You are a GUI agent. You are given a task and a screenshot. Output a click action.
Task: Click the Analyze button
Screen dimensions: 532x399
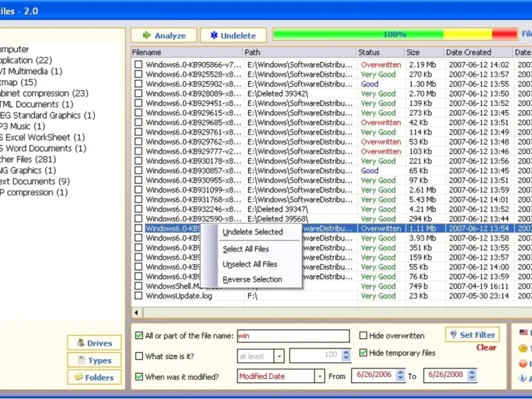pos(164,35)
